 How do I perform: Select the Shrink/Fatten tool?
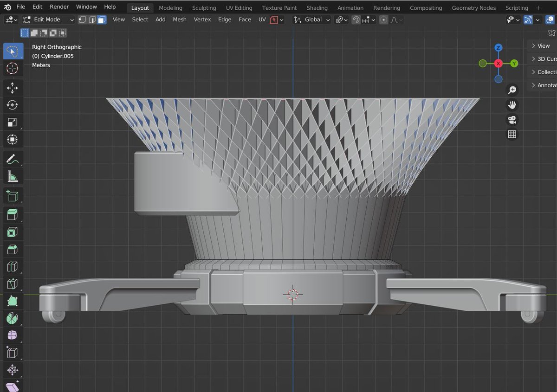[13, 370]
